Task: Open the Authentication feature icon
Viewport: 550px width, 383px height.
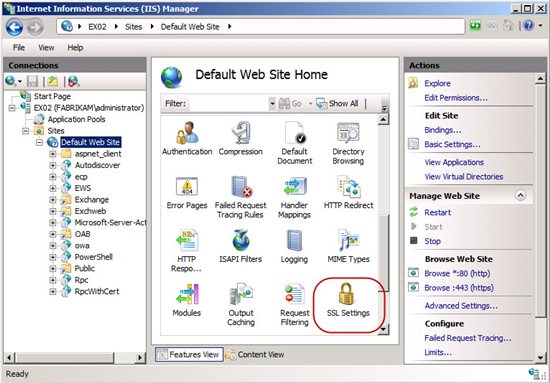Action: 187,138
